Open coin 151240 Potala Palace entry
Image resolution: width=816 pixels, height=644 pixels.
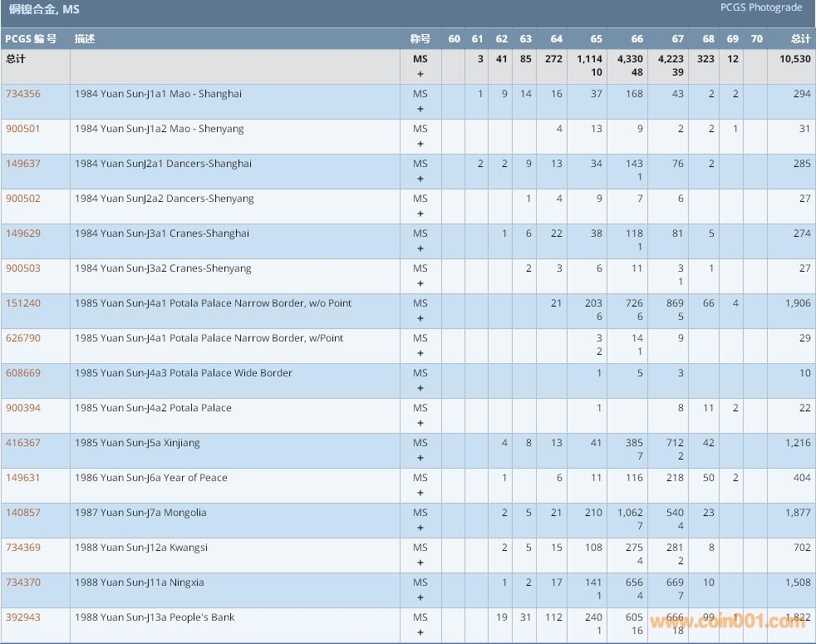[x=23, y=303]
